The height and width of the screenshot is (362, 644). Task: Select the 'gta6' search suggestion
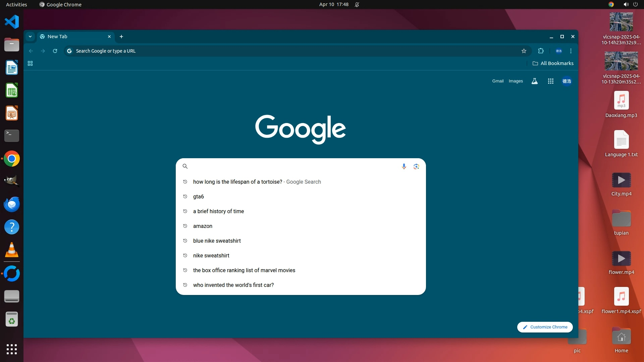click(199, 197)
